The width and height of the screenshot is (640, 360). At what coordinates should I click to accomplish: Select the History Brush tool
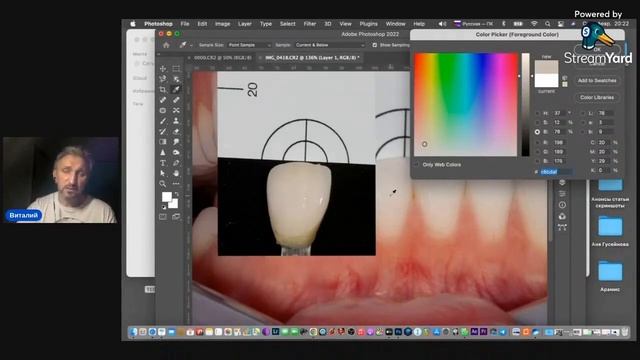(x=163, y=131)
